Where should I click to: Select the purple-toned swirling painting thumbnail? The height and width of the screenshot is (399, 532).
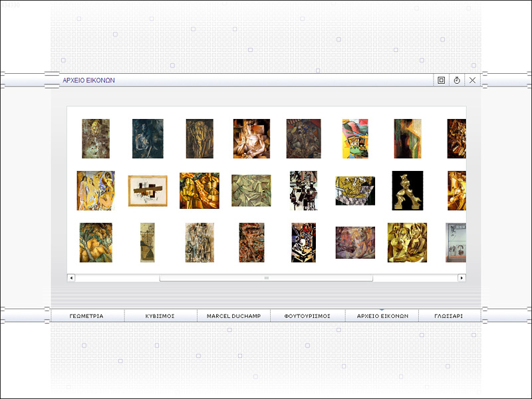click(355, 243)
